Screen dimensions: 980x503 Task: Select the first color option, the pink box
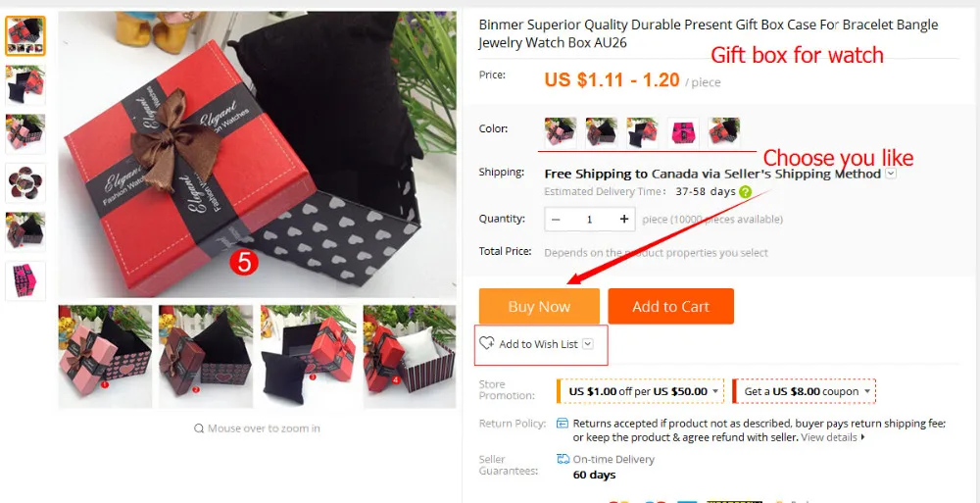[560, 132]
